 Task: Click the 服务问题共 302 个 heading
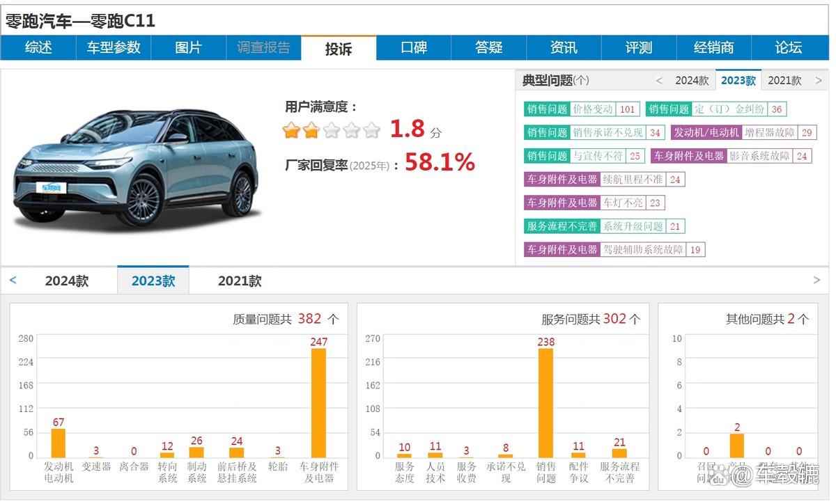pos(591,319)
